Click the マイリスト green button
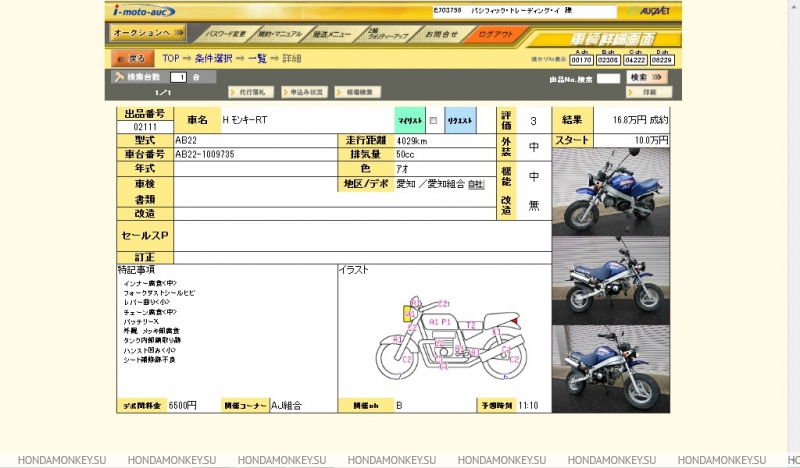This screenshot has width=800, height=468. [410, 120]
